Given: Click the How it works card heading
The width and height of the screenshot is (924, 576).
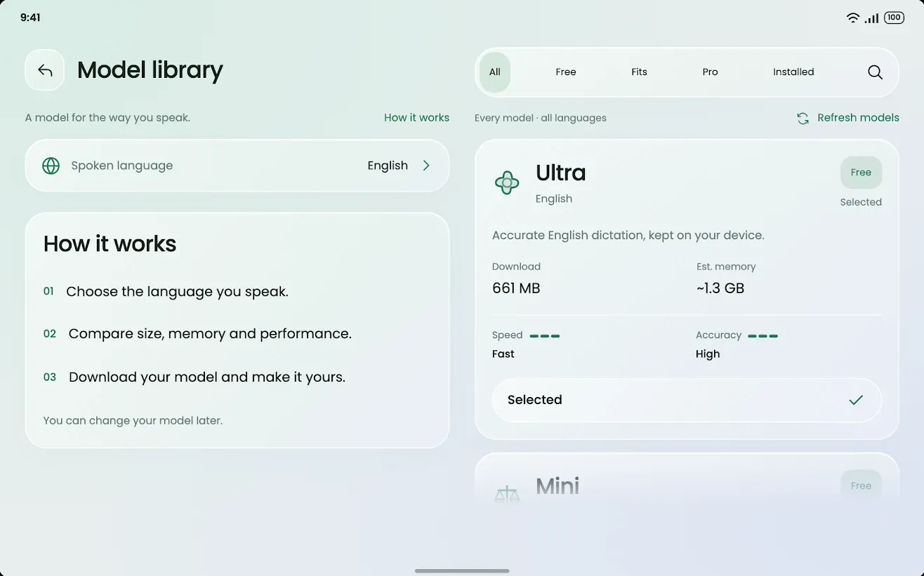Looking at the screenshot, I should tap(110, 244).
